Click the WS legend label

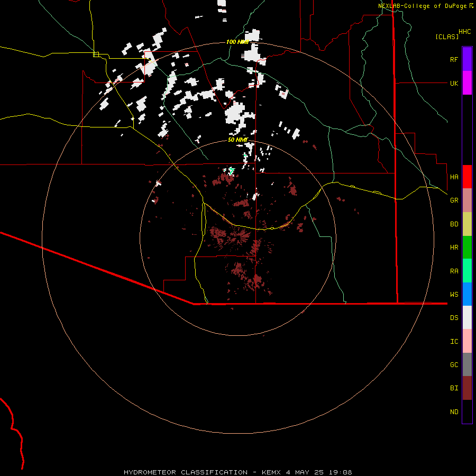tap(454, 295)
